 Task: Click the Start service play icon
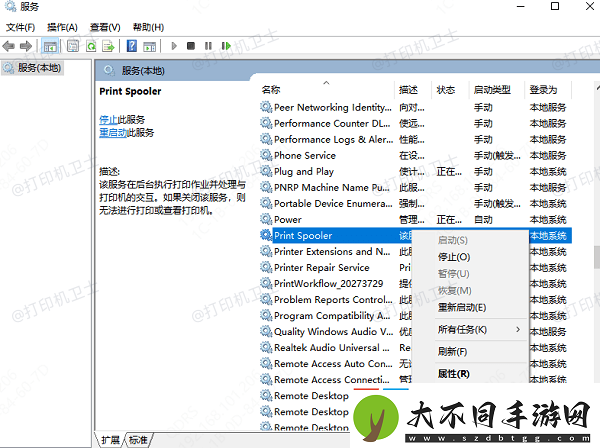174,46
